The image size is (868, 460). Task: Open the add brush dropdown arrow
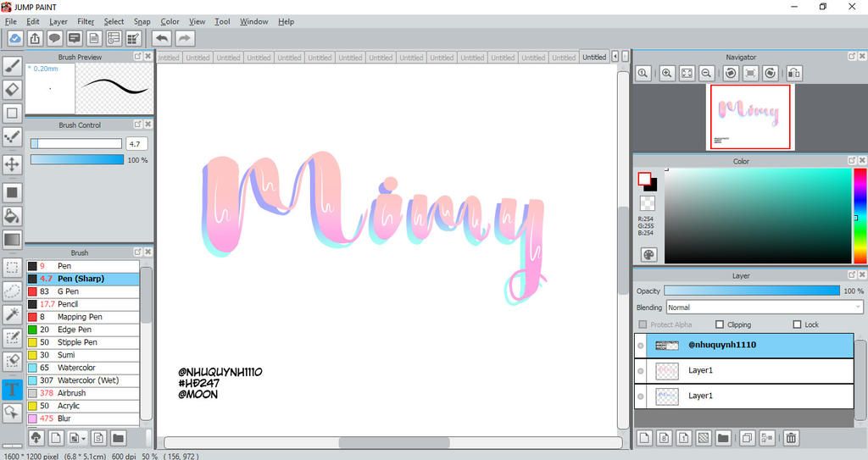click(84, 439)
